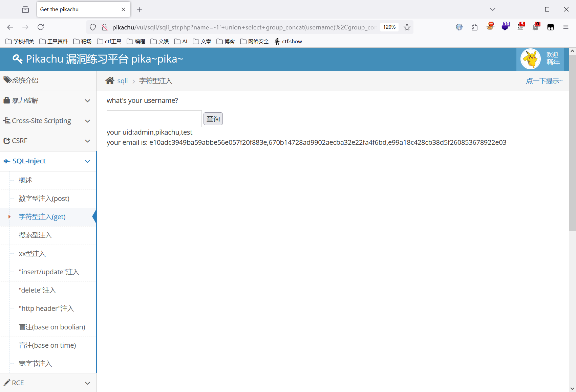Image resolution: width=576 pixels, height=392 pixels.
Task: Click the sqli breadcrumb link
Action: point(122,81)
